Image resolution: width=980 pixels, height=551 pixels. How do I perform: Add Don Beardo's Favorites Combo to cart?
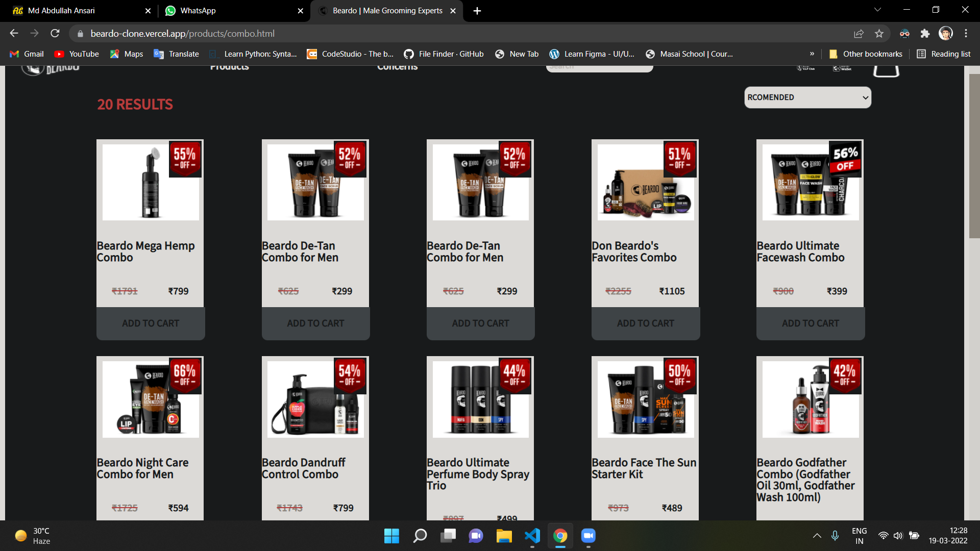click(646, 323)
